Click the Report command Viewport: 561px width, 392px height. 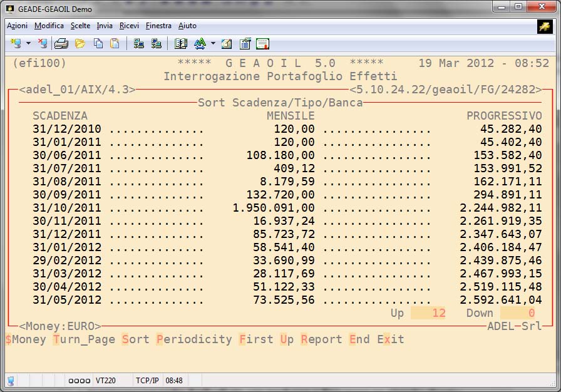[x=321, y=339]
